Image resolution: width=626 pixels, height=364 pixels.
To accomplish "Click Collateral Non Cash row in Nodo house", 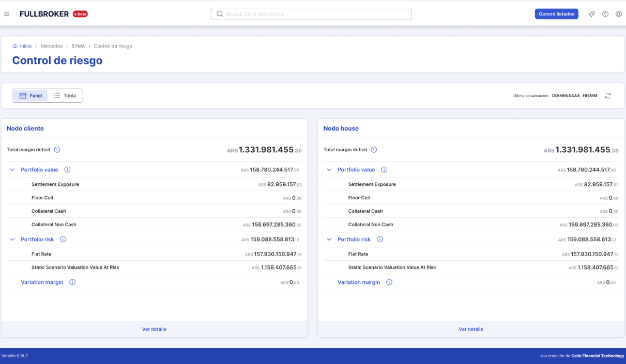I will click(x=471, y=225).
